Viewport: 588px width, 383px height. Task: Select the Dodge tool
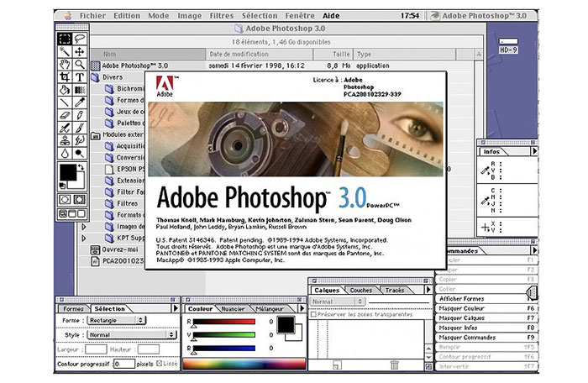pyautogui.click(x=80, y=154)
